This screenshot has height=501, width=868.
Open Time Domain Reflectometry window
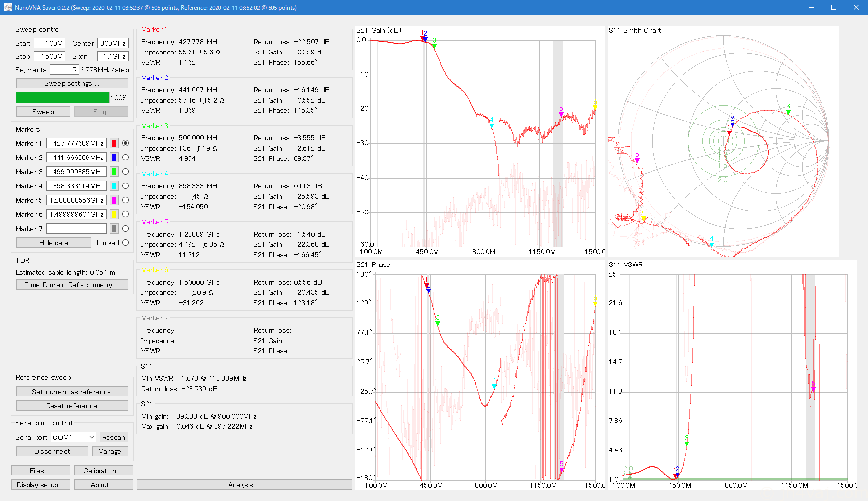click(72, 285)
